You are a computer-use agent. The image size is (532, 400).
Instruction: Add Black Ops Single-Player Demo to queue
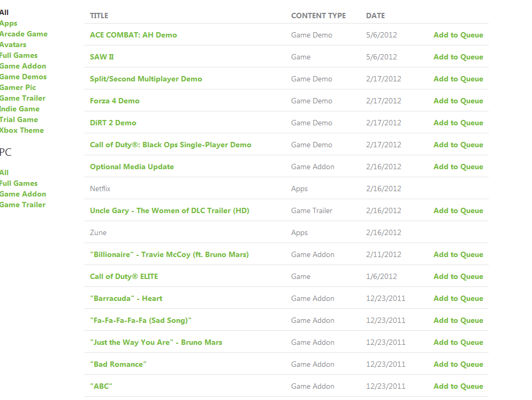458,145
